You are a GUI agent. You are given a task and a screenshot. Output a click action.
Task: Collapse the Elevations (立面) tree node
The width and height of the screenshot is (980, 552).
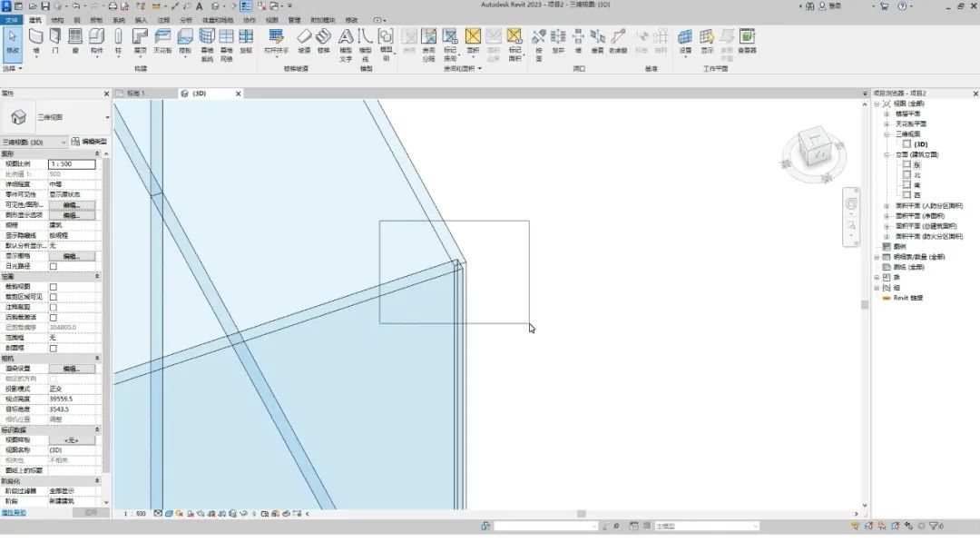887,154
